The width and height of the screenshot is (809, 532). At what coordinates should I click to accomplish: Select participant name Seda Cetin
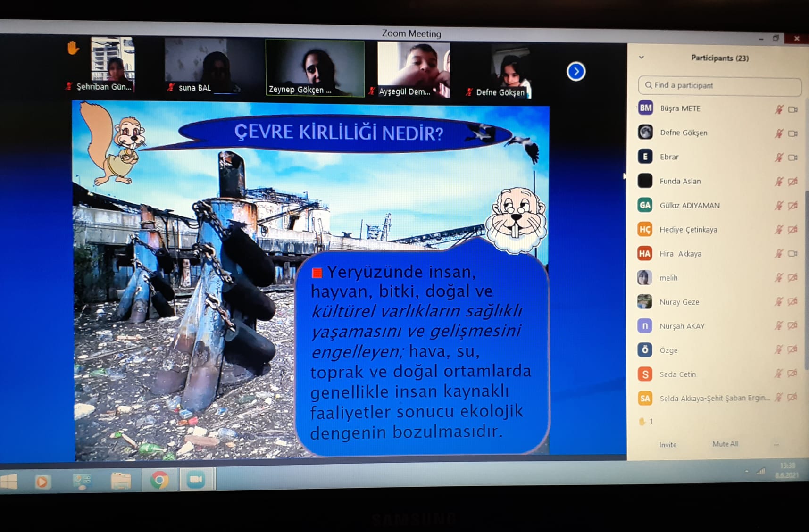click(x=677, y=374)
